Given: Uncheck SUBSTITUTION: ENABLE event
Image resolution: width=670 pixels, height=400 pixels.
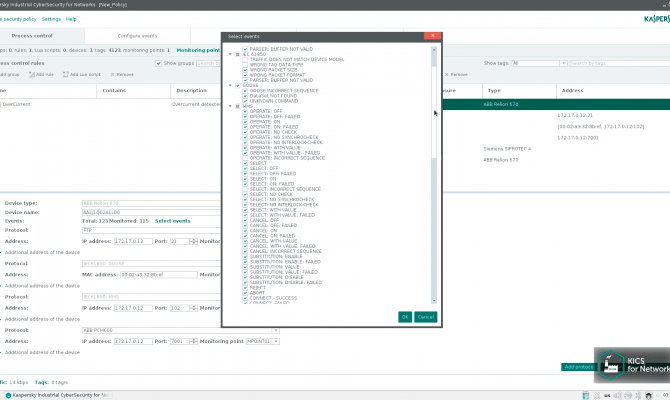Looking at the screenshot, I should [x=245, y=256].
